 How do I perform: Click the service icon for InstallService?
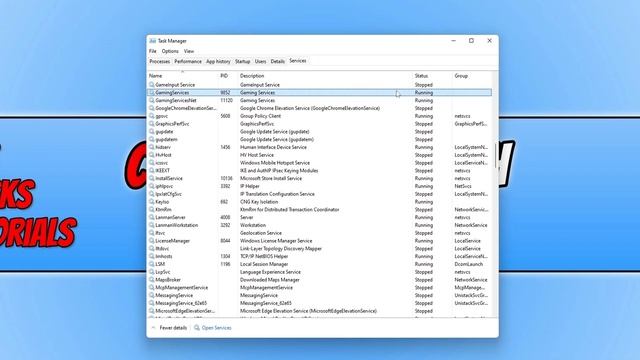click(x=152, y=178)
